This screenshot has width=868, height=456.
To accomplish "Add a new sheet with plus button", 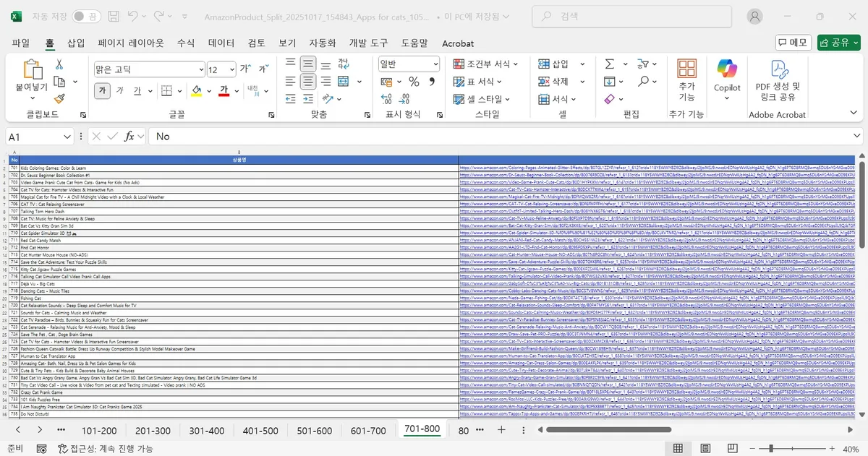I will click(501, 430).
